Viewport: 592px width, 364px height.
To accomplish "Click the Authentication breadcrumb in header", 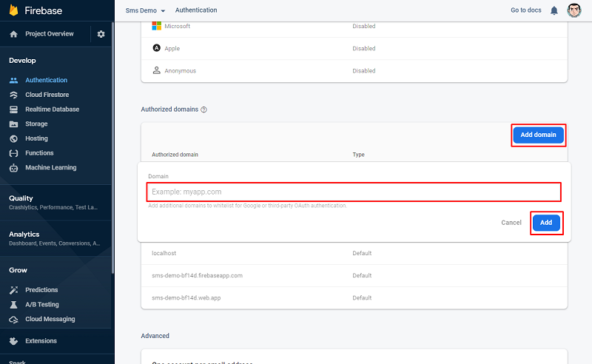I will [x=196, y=10].
